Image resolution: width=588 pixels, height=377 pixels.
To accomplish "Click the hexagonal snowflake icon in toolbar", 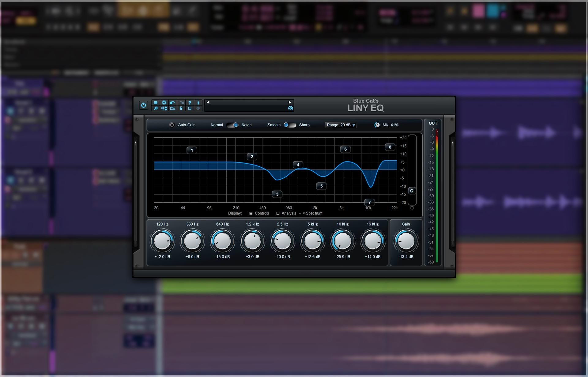I will coord(198,108).
